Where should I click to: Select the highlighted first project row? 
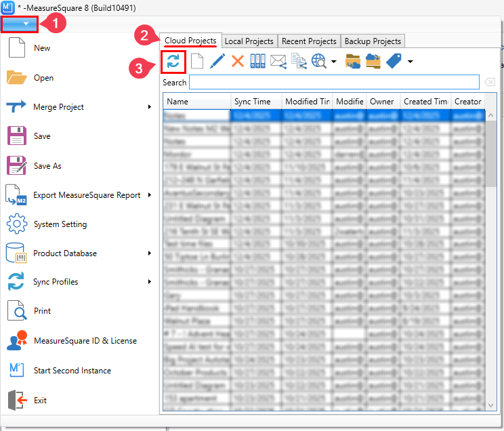point(324,115)
